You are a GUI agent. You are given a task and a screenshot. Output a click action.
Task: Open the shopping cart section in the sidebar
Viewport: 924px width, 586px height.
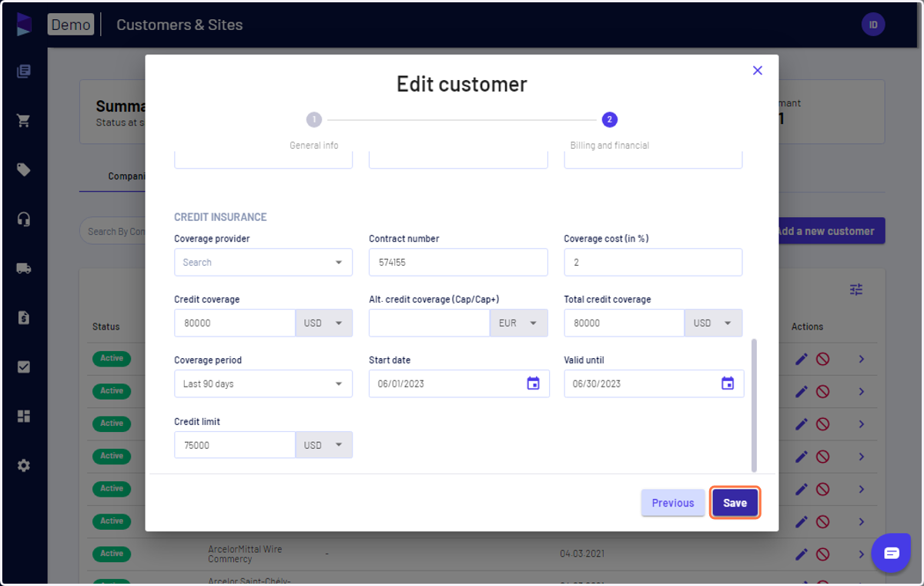pyautogui.click(x=24, y=121)
